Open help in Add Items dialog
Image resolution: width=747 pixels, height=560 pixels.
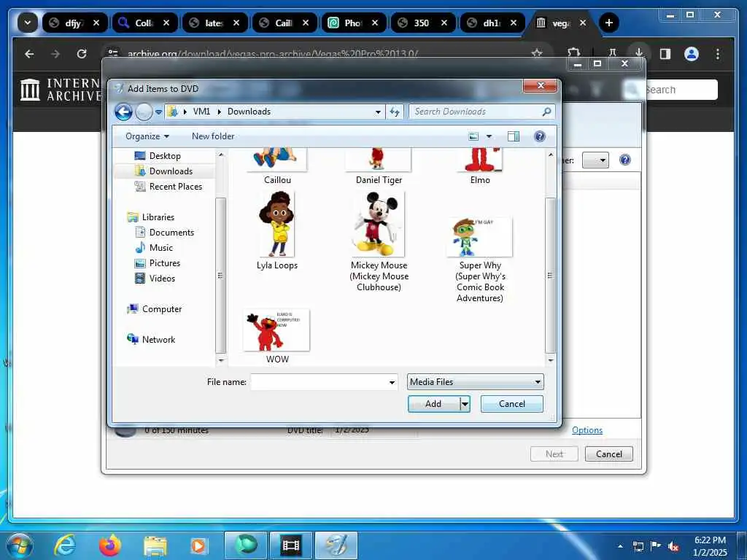(539, 136)
